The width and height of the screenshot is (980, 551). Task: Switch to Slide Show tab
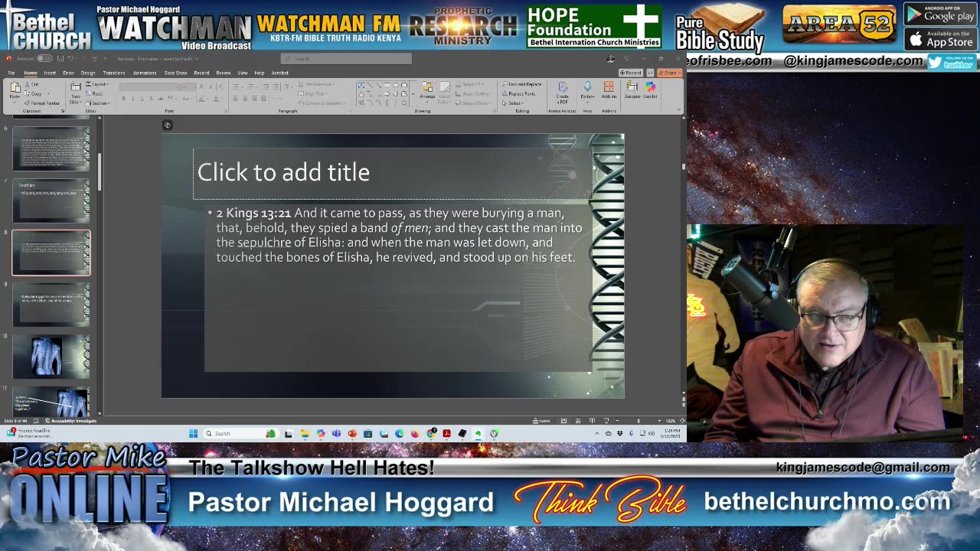click(x=176, y=73)
